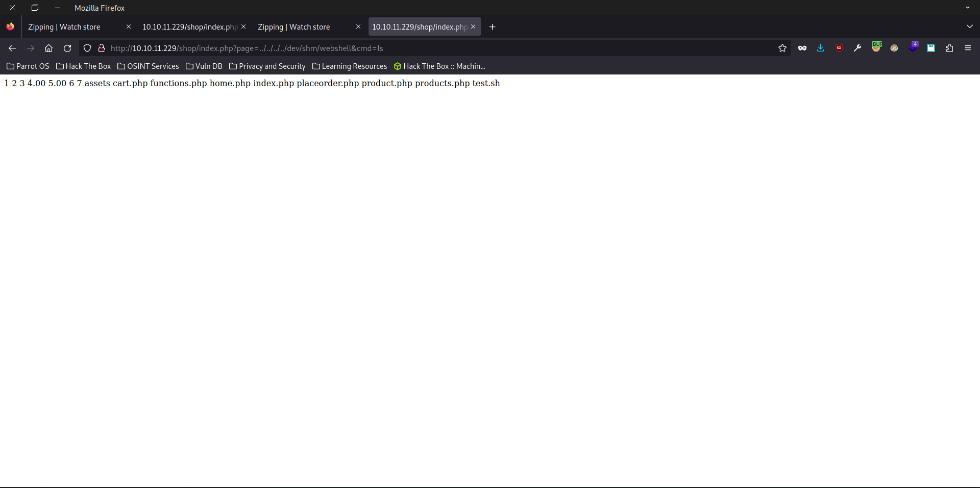980x488 pixels.
Task: Open the private browsing mask icon
Action: coord(802,48)
